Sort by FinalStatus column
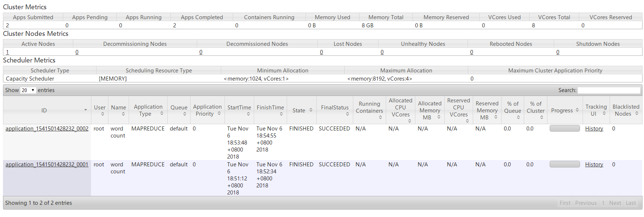This screenshot has height=217, width=644. 347,114
